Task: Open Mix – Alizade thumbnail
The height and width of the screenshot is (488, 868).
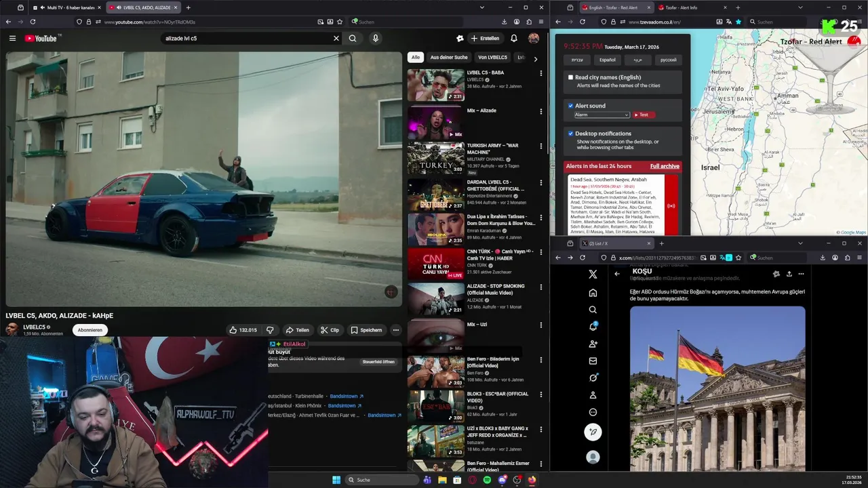Action: [x=435, y=123]
